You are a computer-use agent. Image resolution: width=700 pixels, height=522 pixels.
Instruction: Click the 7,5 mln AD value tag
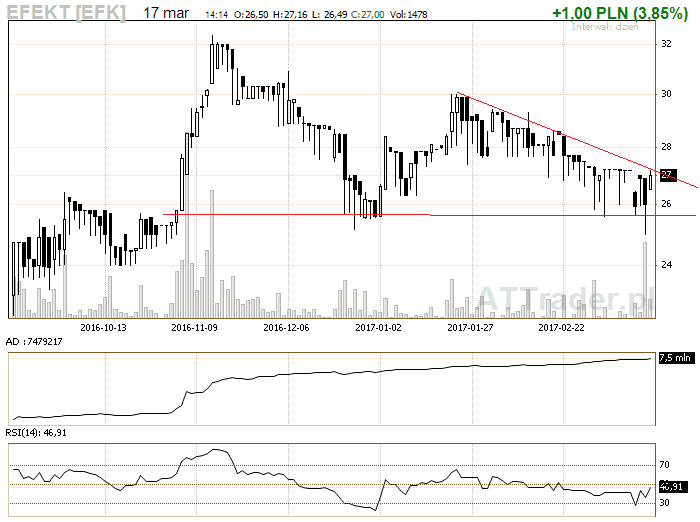pyautogui.click(x=675, y=357)
